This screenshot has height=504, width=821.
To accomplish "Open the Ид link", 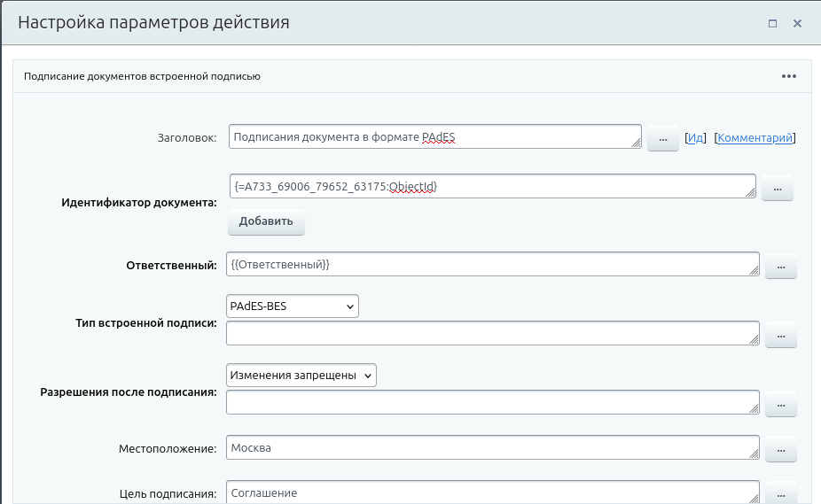I will 696,138.
